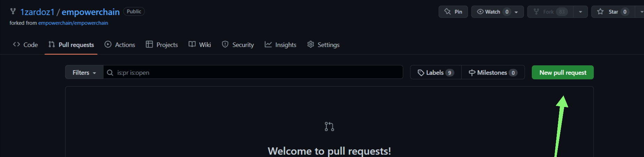Click the star icon to star the repository
This screenshot has height=157, width=644.
click(600, 11)
